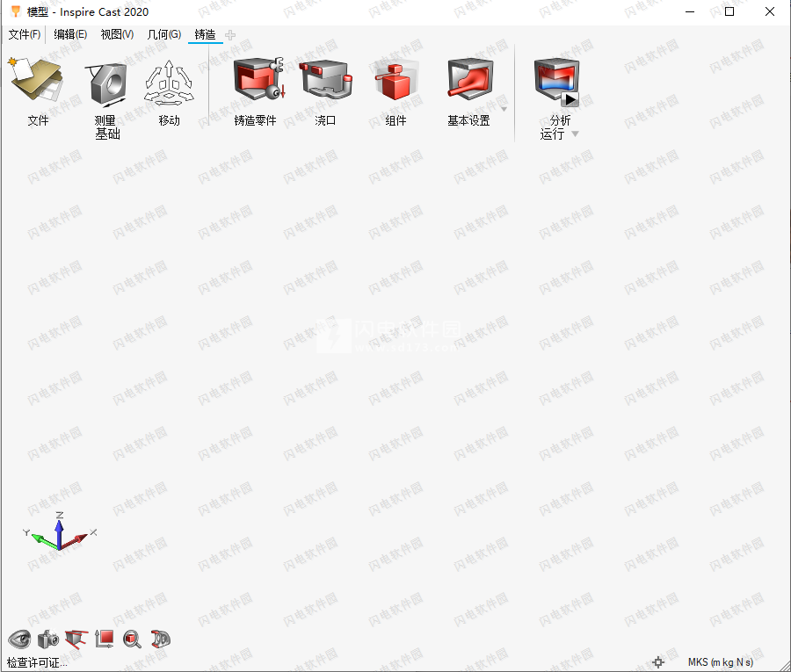
Task: Click the 3D display mode icon
Action: [x=161, y=639]
